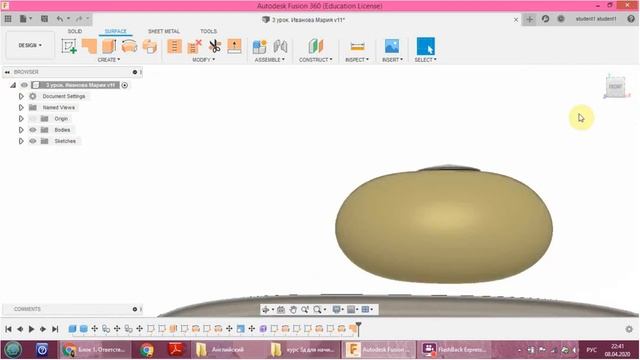640x360 pixels.
Task: Open the MODIFY dropdown menu
Action: click(203, 60)
